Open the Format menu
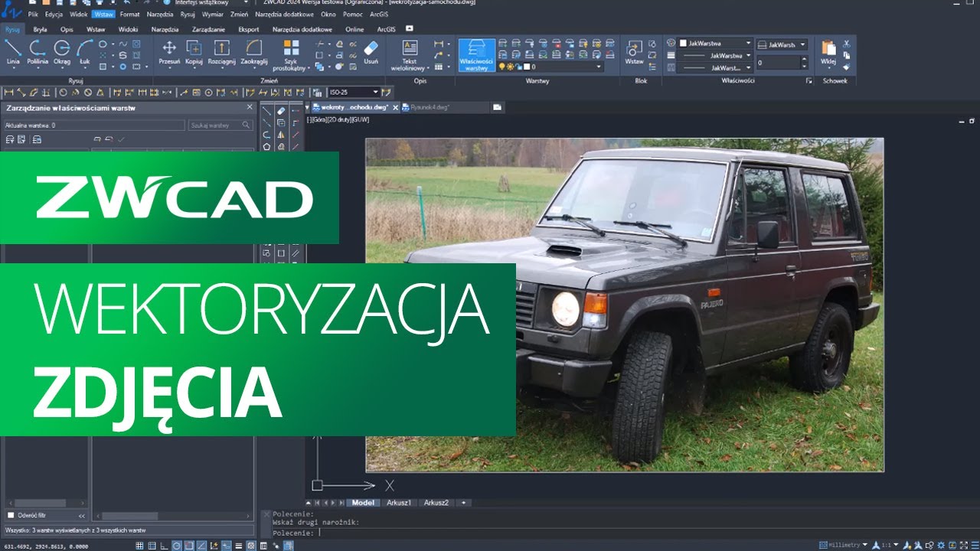 (x=129, y=14)
